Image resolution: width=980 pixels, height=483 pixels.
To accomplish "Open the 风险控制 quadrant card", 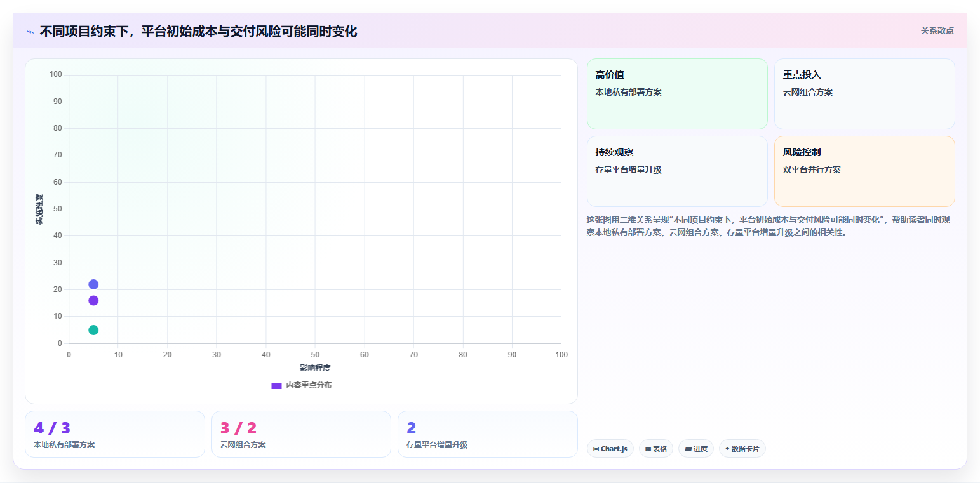I will tap(864, 171).
